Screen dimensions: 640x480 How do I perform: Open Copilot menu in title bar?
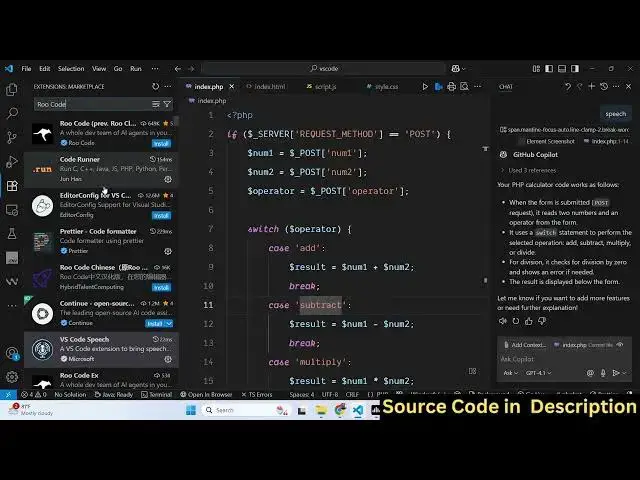click(x=458, y=69)
